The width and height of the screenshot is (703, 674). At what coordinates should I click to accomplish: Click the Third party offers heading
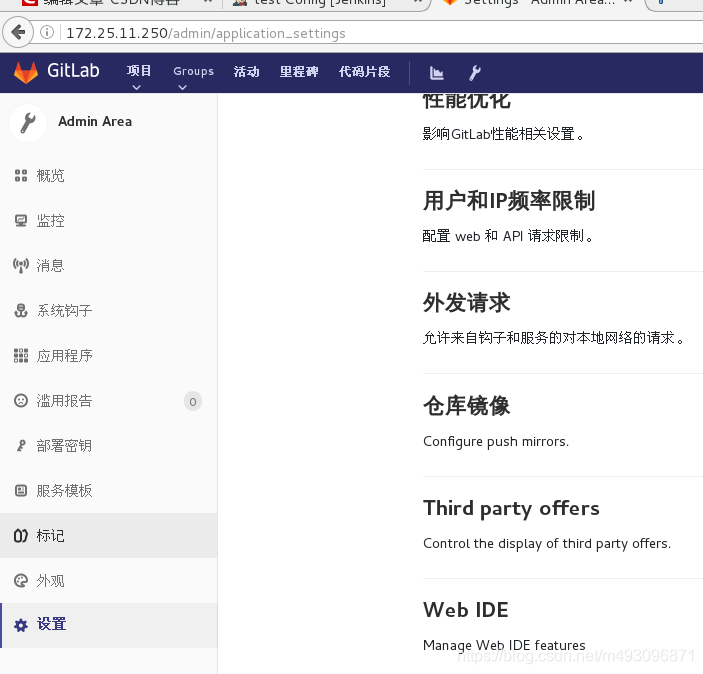[511, 509]
